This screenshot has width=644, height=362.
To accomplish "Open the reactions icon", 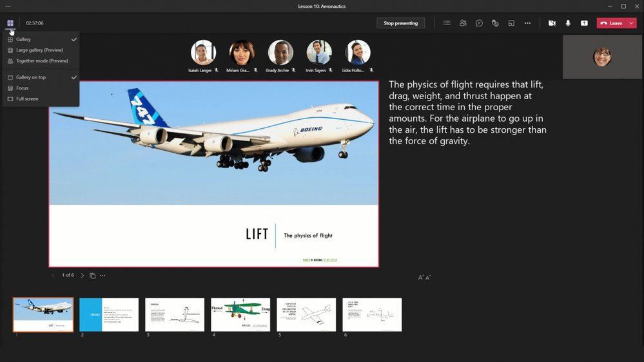I will coord(495,23).
